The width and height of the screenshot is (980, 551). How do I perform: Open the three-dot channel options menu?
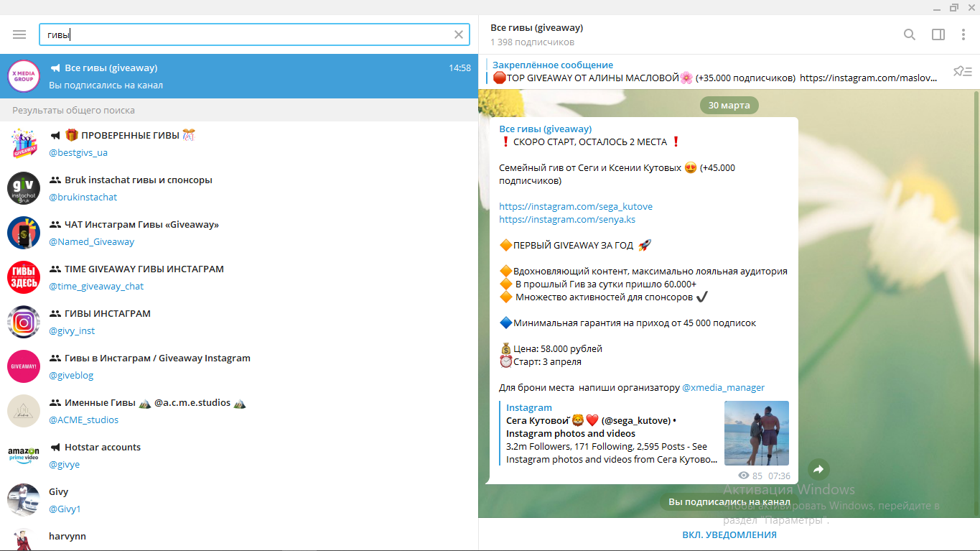(963, 34)
